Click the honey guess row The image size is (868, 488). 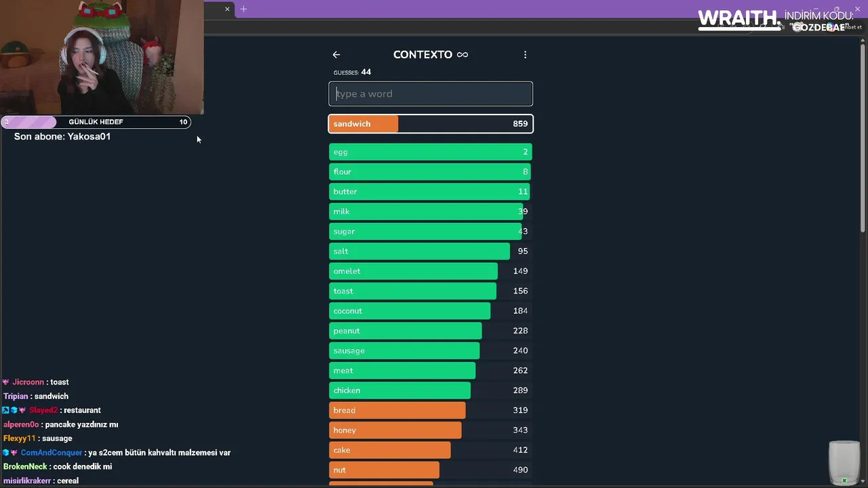coord(431,430)
